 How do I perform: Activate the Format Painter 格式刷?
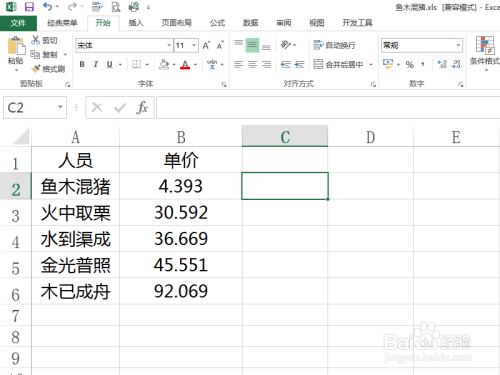[x=48, y=69]
